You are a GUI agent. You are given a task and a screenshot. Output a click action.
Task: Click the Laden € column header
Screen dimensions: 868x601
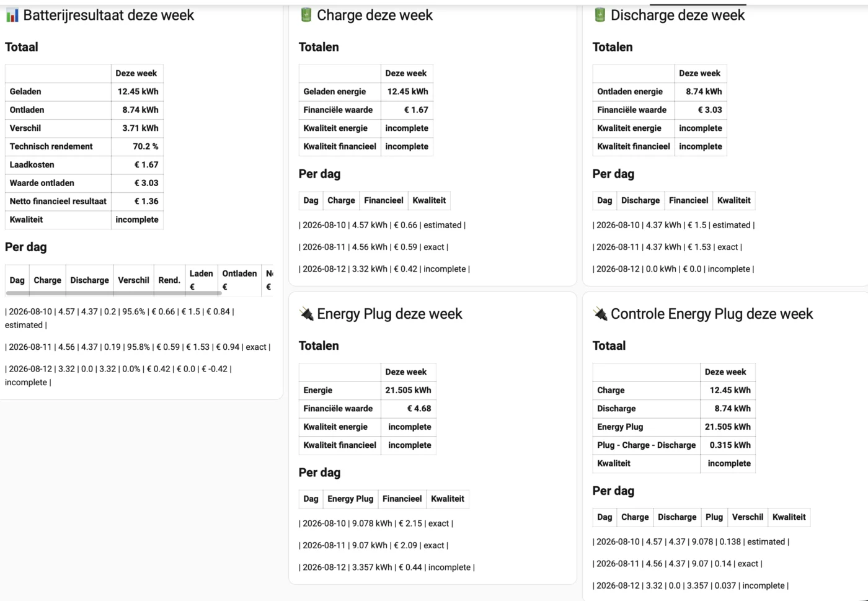click(x=201, y=280)
